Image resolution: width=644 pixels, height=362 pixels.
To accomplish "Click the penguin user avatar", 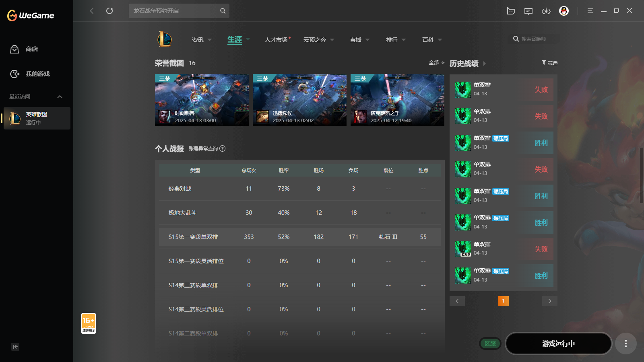I will point(564,11).
